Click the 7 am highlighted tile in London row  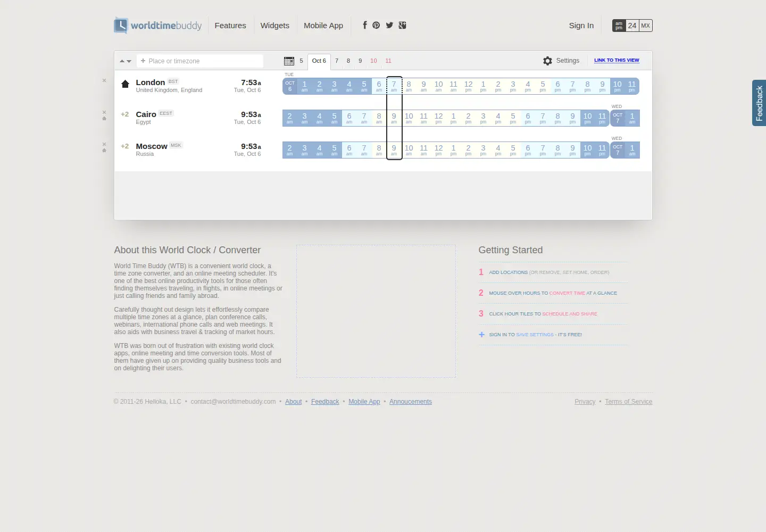[x=394, y=86]
